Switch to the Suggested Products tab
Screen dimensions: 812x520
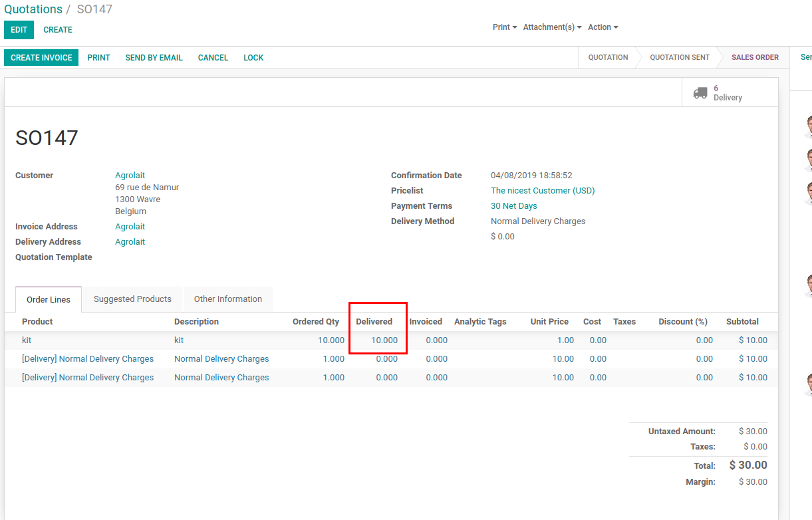pyautogui.click(x=132, y=299)
